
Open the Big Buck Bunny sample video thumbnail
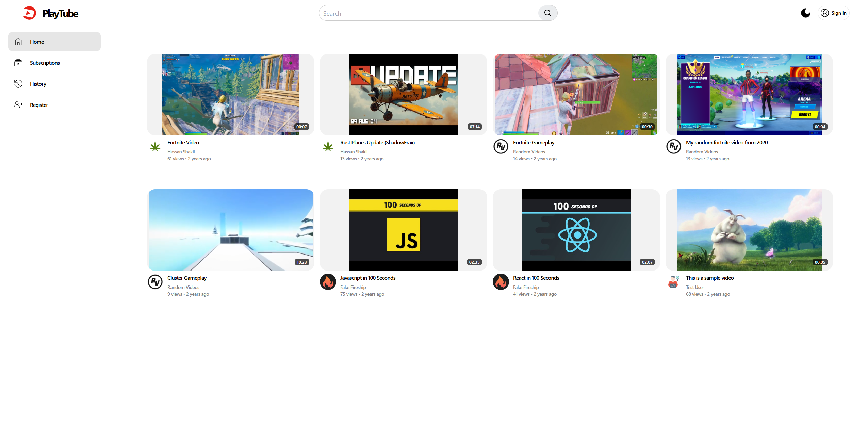click(x=749, y=230)
